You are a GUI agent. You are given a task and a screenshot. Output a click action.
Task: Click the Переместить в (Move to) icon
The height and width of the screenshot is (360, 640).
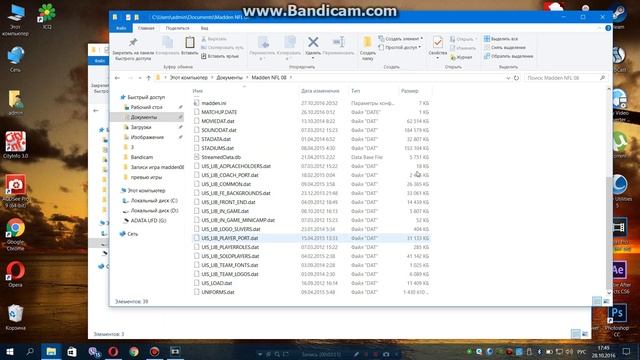coord(263,42)
